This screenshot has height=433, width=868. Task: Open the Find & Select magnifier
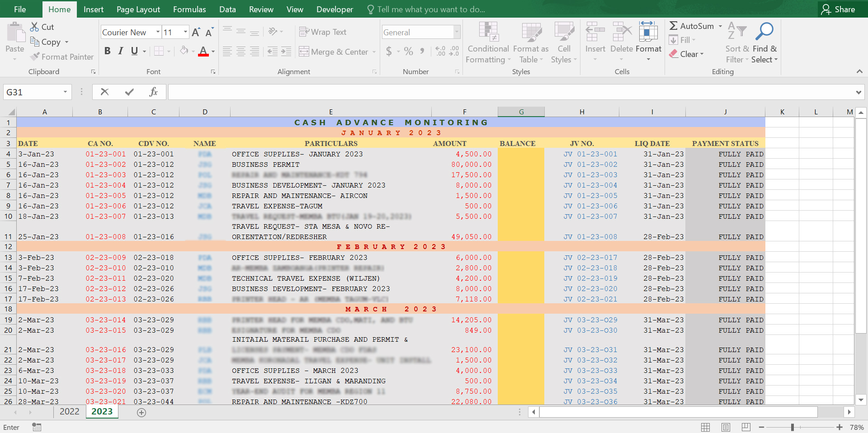tap(764, 32)
